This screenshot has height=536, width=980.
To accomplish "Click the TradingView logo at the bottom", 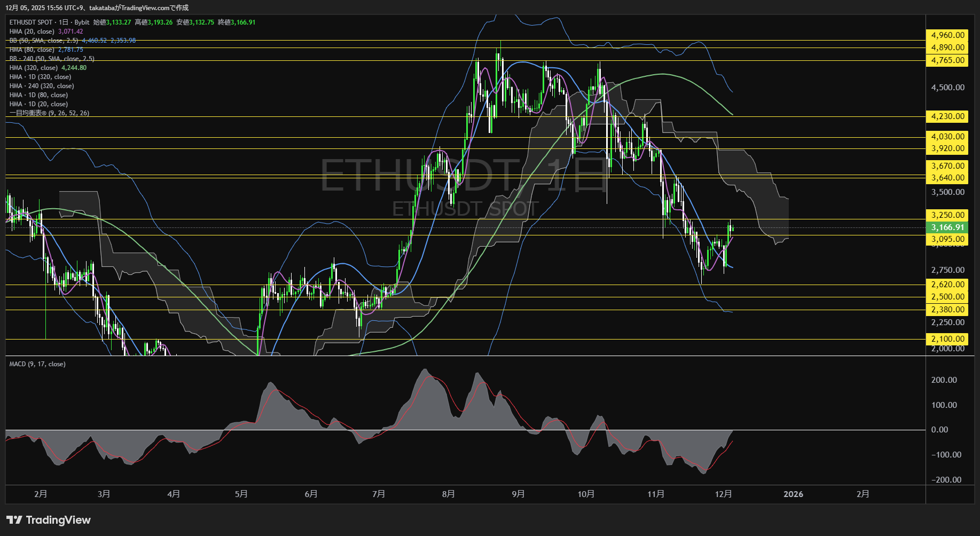I will pos(49,520).
